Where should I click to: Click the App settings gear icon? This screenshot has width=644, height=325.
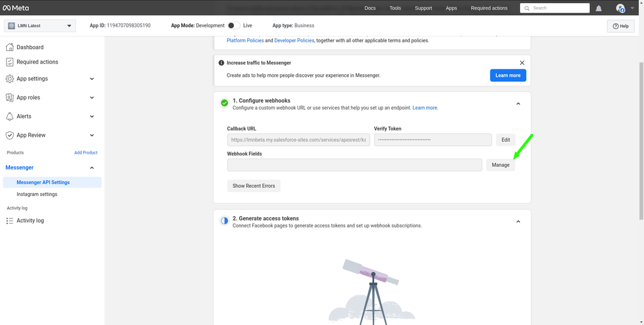[x=9, y=79]
